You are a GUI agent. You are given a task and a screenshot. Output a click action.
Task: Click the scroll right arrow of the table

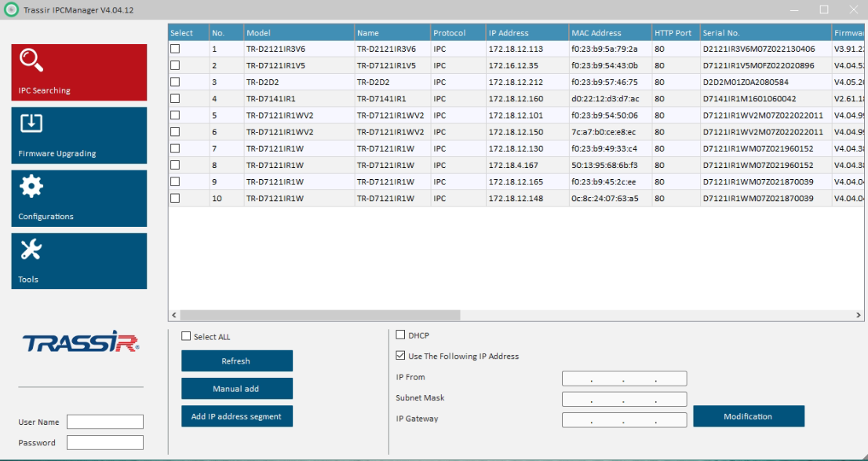pos(858,315)
